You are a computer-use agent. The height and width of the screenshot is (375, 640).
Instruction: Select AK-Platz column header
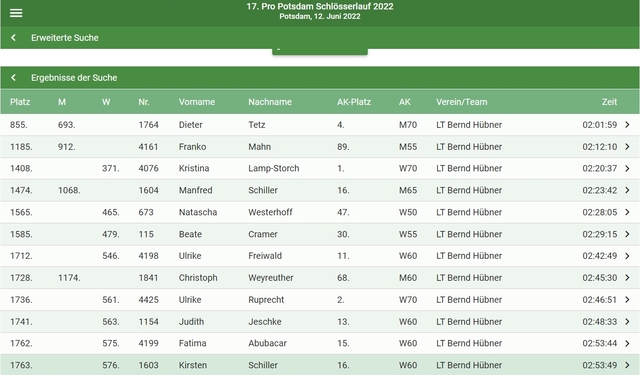354,102
